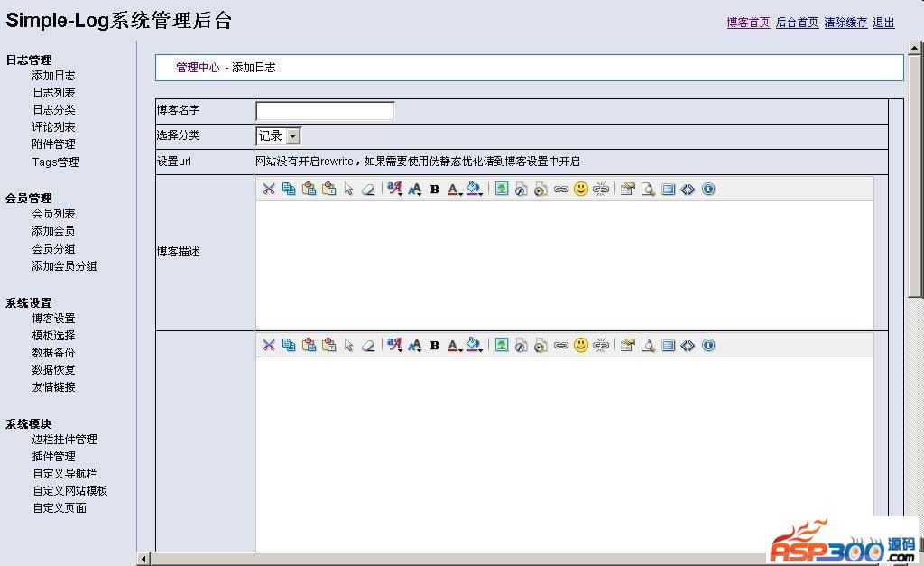This screenshot has height=566, width=924.
Task: Go to 自定义导航栏 in sidebar
Action: (x=65, y=473)
